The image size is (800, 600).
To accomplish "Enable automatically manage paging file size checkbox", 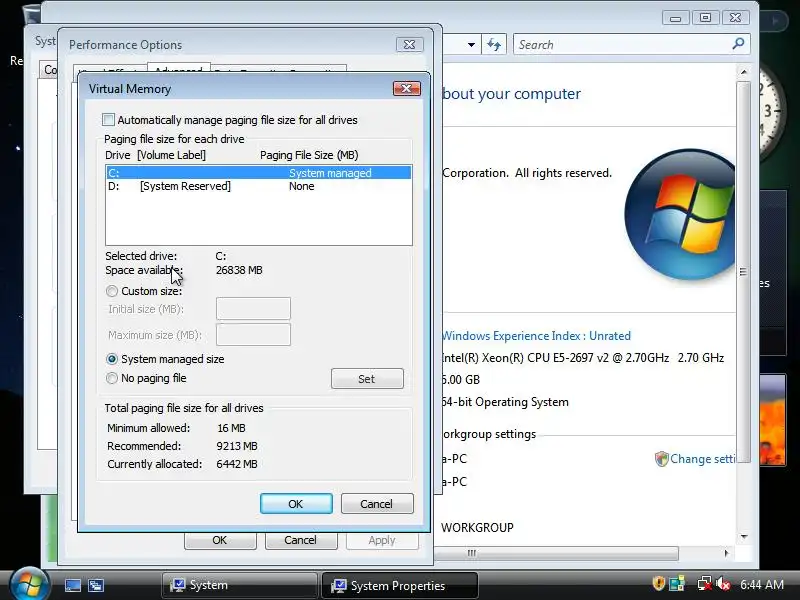I will click(108, 120).
